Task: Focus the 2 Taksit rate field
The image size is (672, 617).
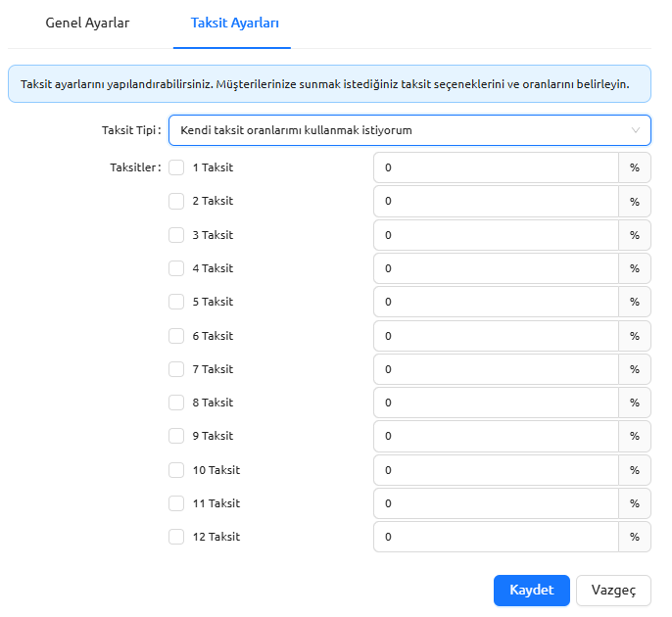Action: tap(496, 201)
